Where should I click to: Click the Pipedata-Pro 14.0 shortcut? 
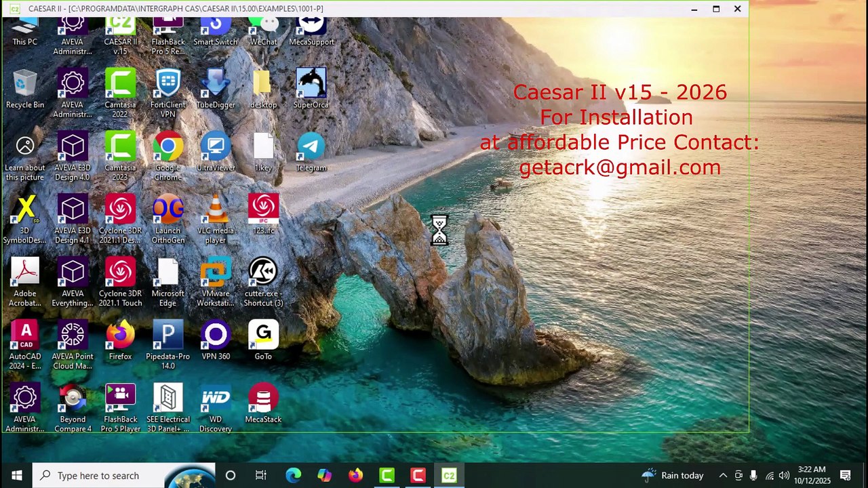coord(167,346)
